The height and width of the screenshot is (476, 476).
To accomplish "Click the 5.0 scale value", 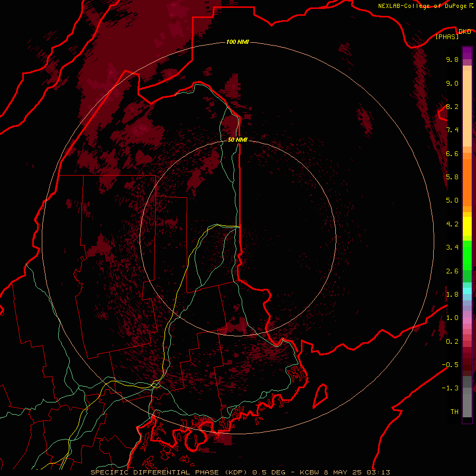I will coord(452,200).
